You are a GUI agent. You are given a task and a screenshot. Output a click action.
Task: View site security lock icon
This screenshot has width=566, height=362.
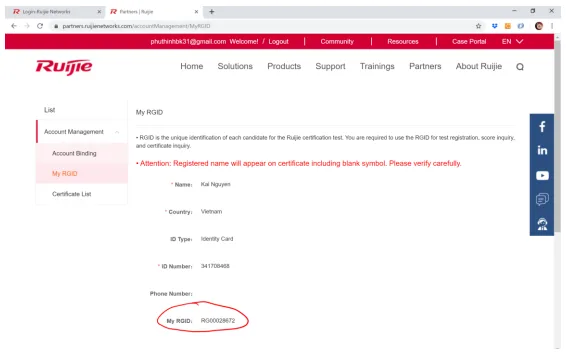tap(56, 26)
